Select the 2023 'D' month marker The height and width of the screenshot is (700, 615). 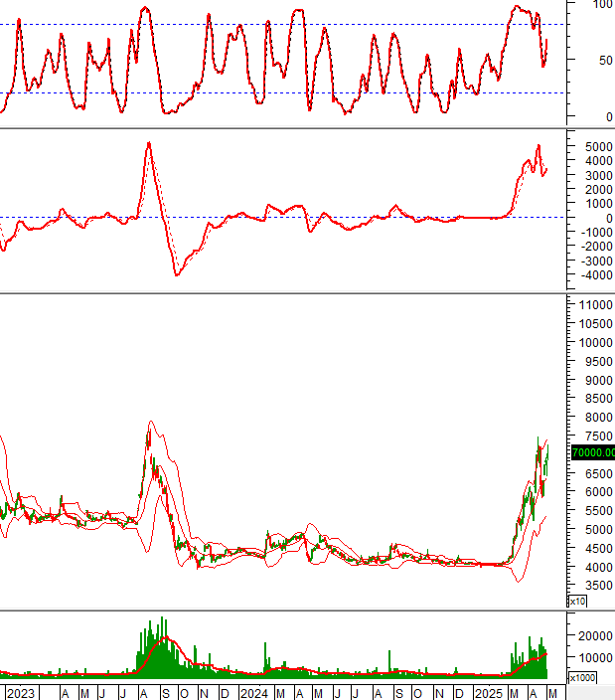point(225,694)
